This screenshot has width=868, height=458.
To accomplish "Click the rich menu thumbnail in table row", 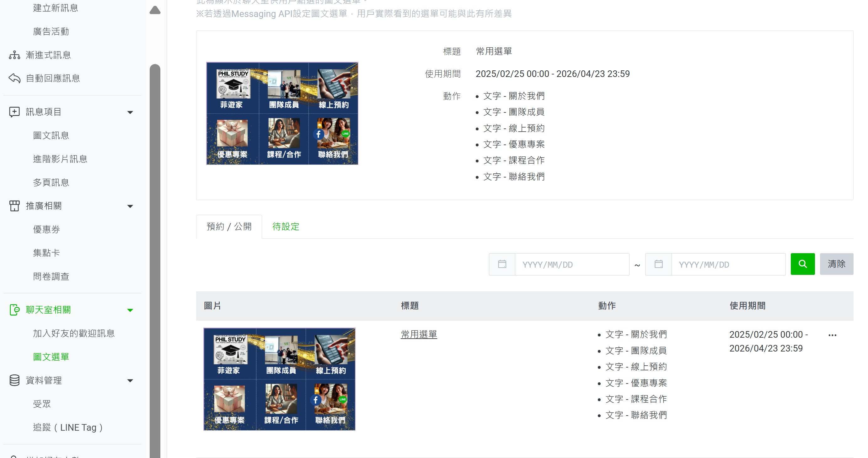I will (279, 379).
